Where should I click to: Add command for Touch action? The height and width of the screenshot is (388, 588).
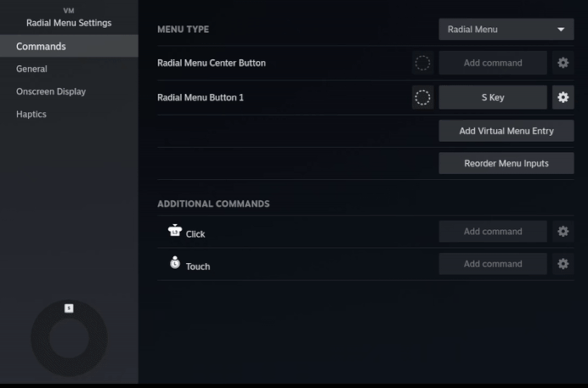[493, 264]
